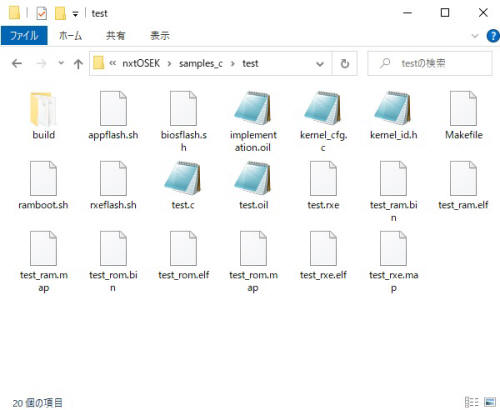Open the ホーム ribbon tab

[70, 35]
